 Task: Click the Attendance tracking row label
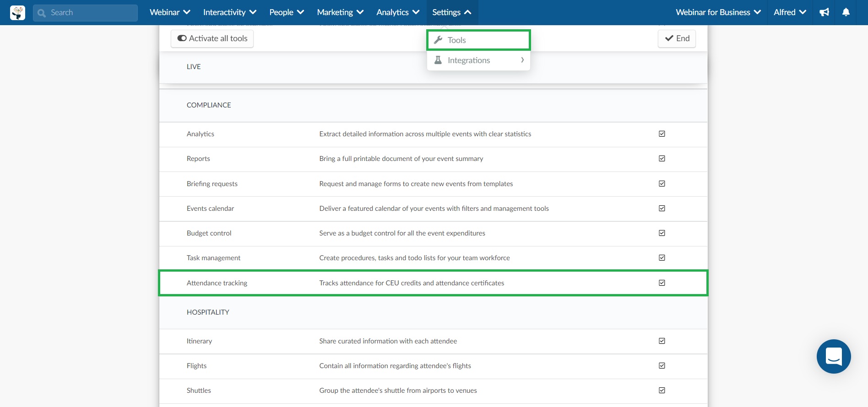[217, 283]
